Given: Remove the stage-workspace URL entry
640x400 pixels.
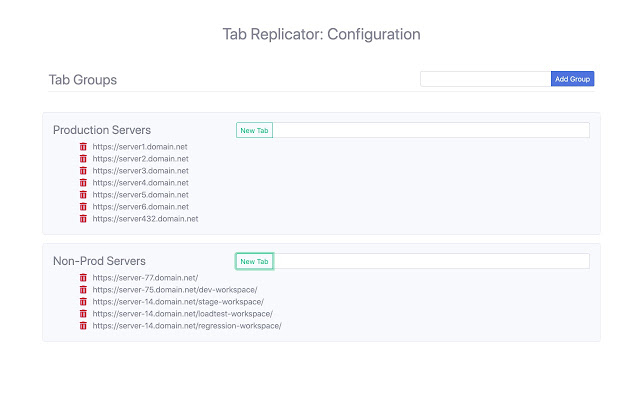Looking at the screenshot, I should [x=84, y=302].
